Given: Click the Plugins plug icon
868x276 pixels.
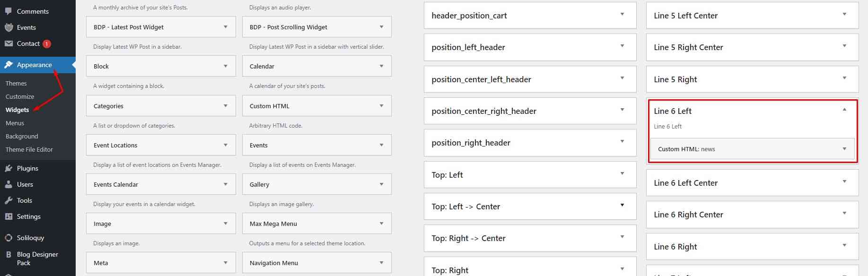Looking at the screenshot, I should pyautogui.click(x=9, y=168).
